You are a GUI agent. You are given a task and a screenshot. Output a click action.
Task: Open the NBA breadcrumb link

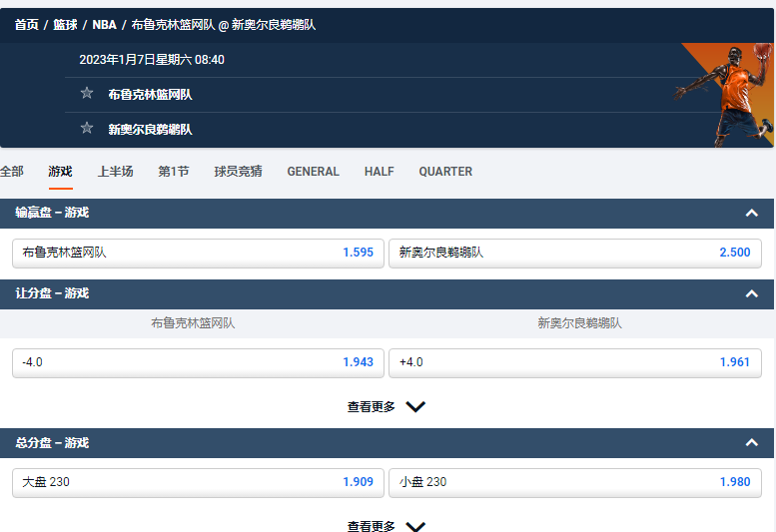(104, 25)
